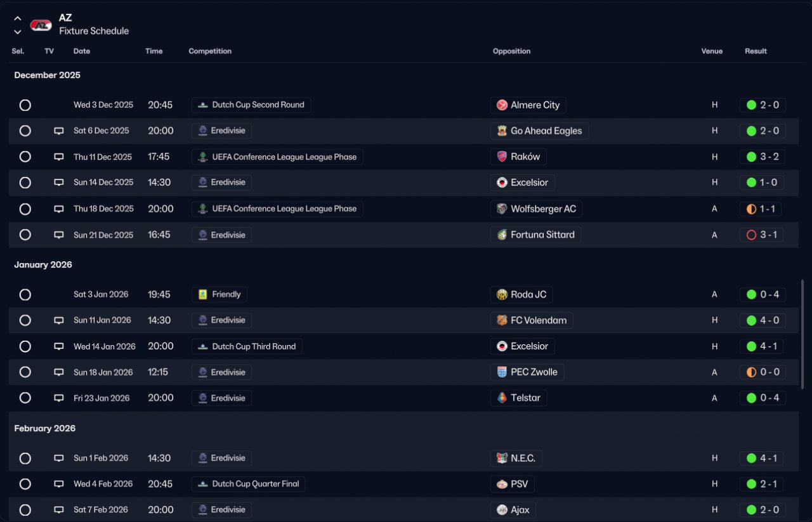
Task: Click the date text Sun 11 Jan 2026
Action: pyautogui.click(x=102, y=320)
